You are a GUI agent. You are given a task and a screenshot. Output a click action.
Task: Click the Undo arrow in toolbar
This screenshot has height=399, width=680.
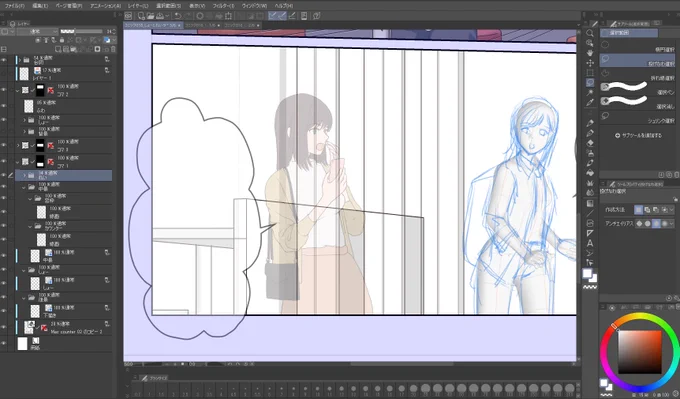178,16
